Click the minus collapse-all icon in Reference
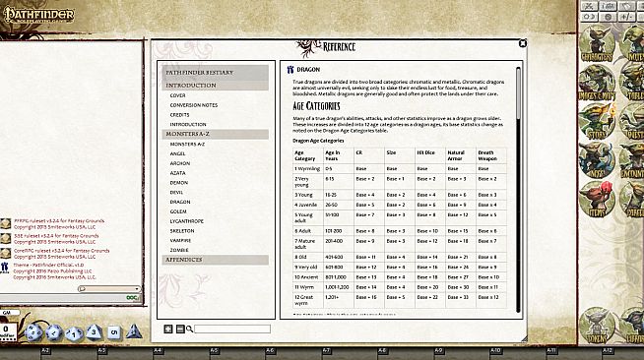Image resolution: width=644 pixels, height=360 pixels. (x=180, y=329)
